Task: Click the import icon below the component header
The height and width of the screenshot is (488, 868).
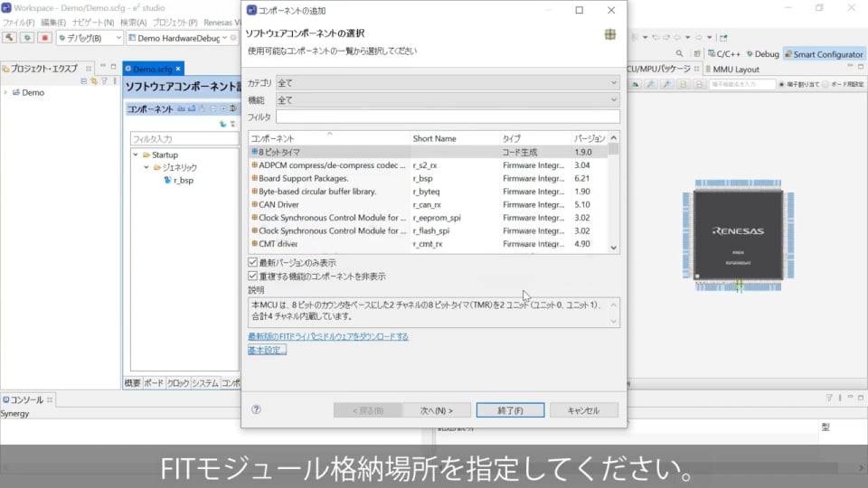Action: [222, 124]
